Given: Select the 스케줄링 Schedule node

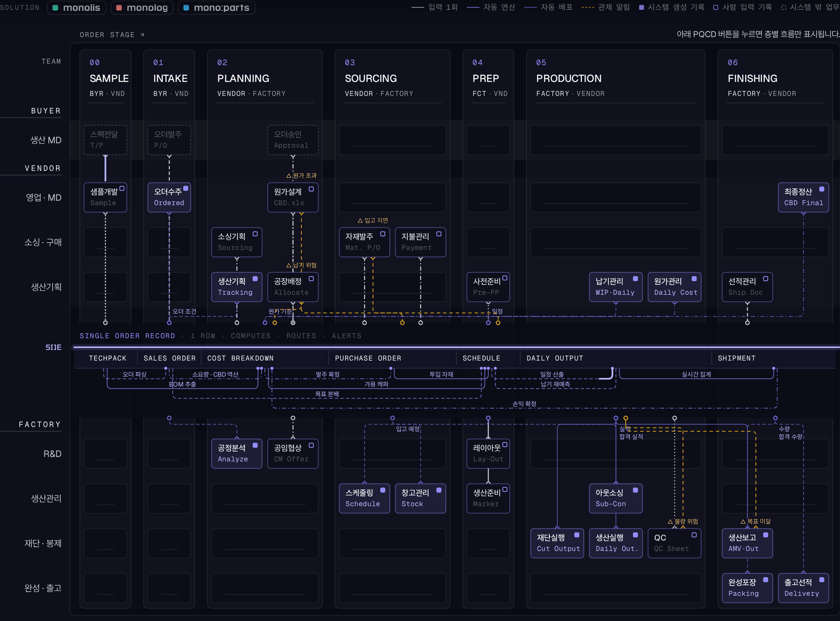Looking at the screenshot, I should [x=365, y=498].
